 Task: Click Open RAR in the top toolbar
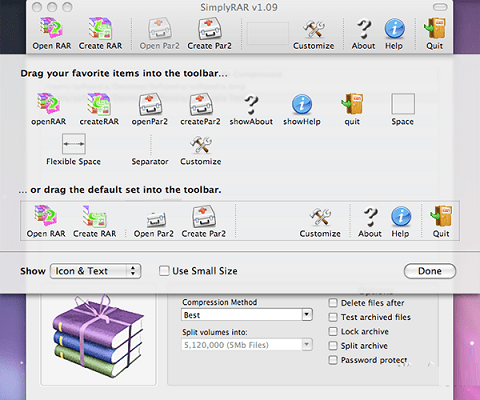click(52, 34)
